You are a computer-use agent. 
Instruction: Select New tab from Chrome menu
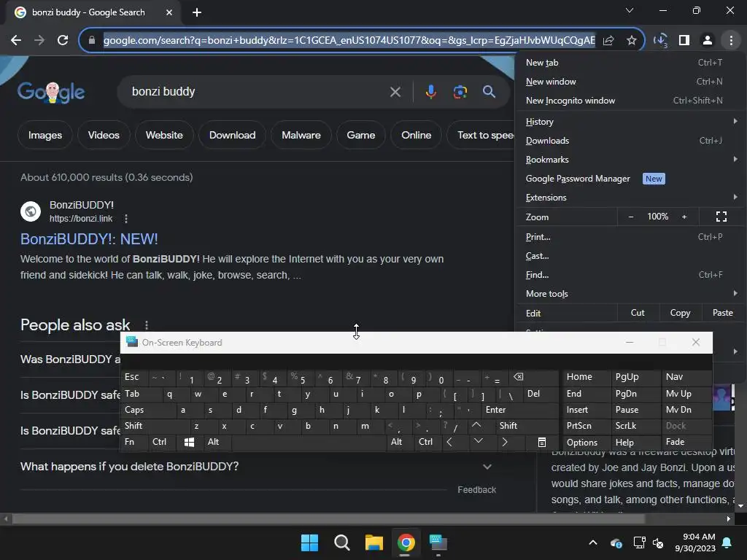tap(631, 63)
